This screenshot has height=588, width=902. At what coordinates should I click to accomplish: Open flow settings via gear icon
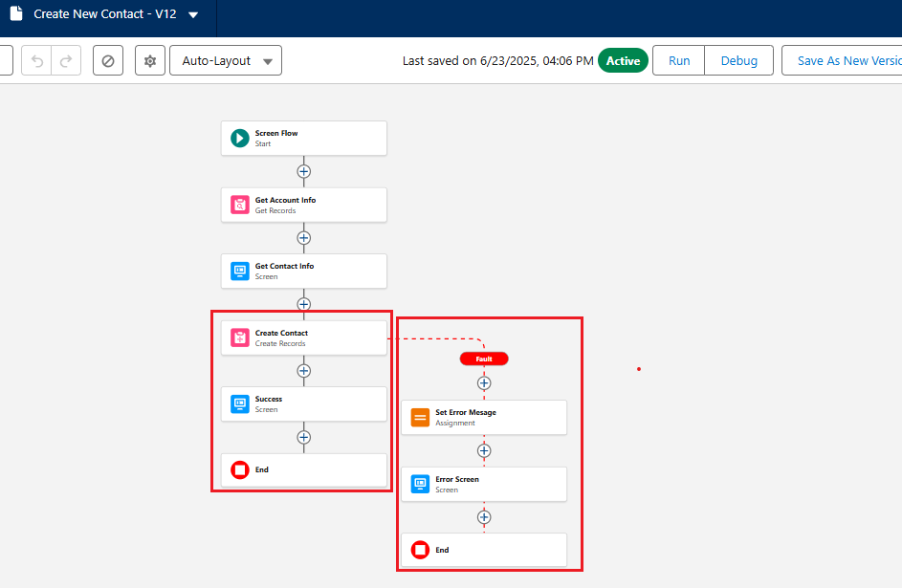150,61
